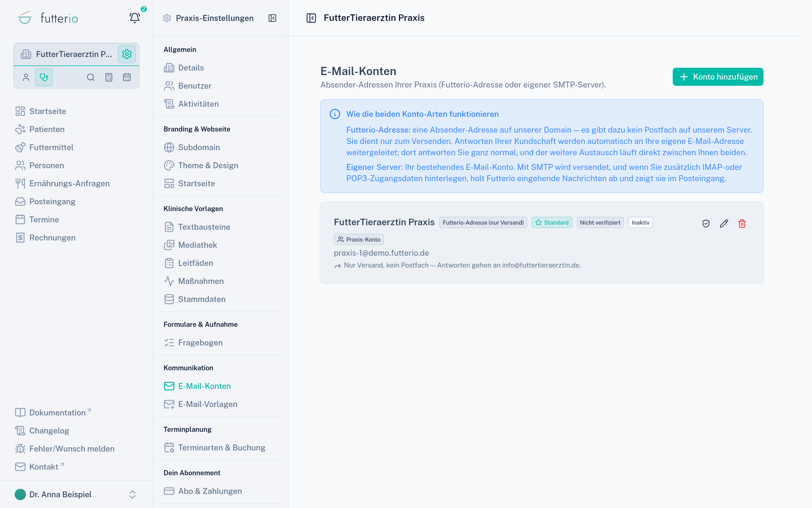Click the futterio logo
Viewport: 812px width, 508px height.
pyautogui.click(x=48, y=18)
